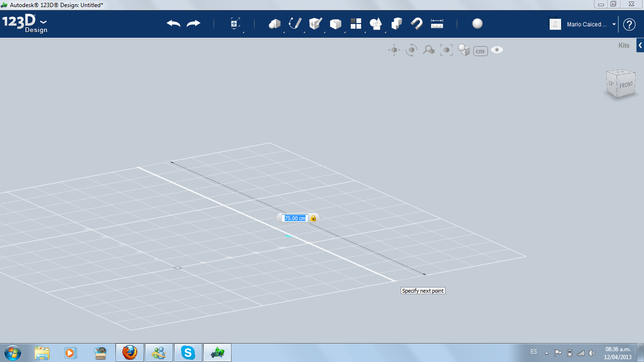The image size is (644, 362).
Task: Click the user profile avatar
Action: [555, 24]
